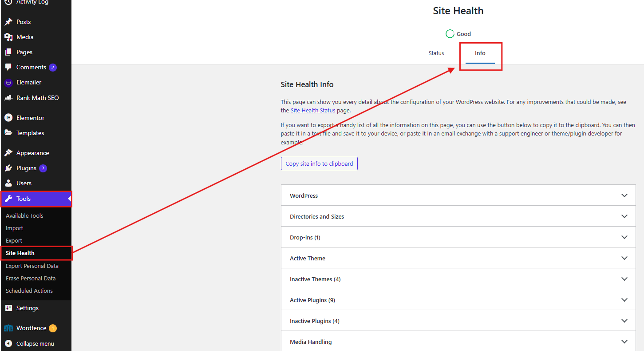This screenshot has width=644, height=351.
Task: Click the Plugins plug icon
Action: pyautogui.click(x=8, y=168)
